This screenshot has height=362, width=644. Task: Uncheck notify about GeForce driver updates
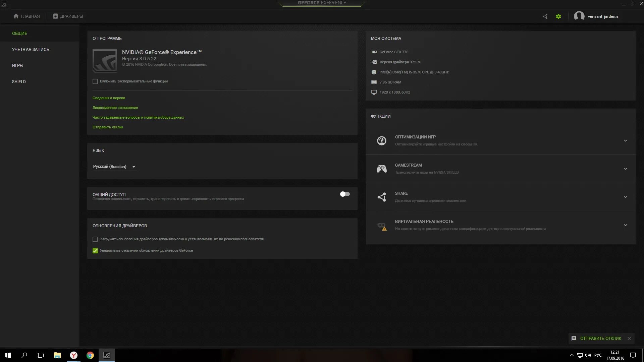tap(95, 251)
